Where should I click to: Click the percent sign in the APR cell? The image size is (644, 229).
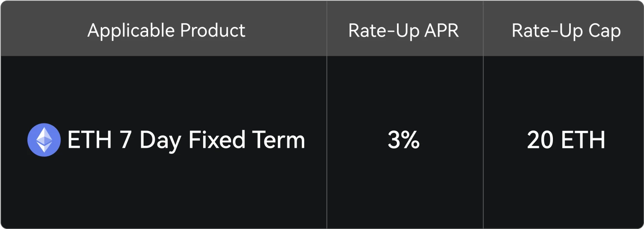pyautogui.click(x=411, y=140)
